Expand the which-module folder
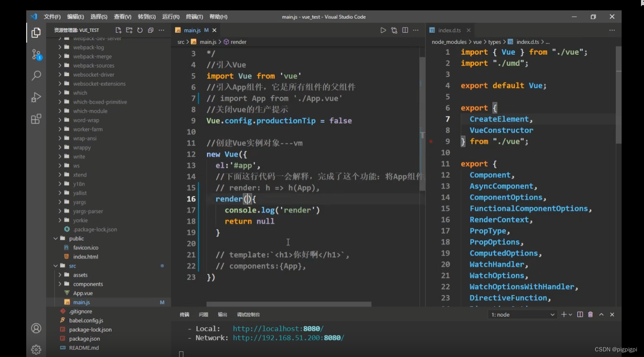The height and width of the screenshot is (357, 644). [60, 111]
